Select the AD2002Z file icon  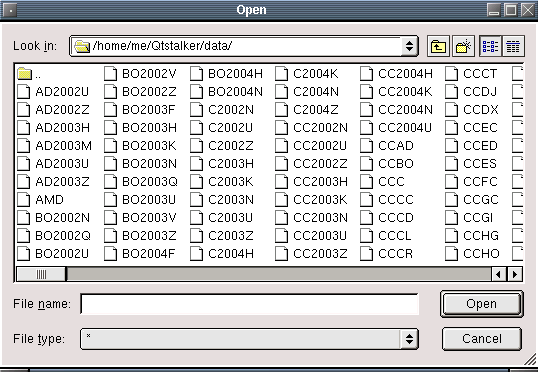click(24, 109)
